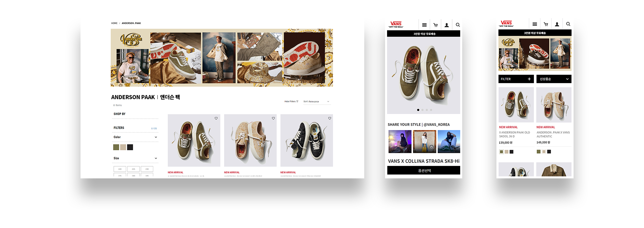644x228 pixels.
Task: Tap plus icon on mobile FILTER button
Action: (529, 79)
